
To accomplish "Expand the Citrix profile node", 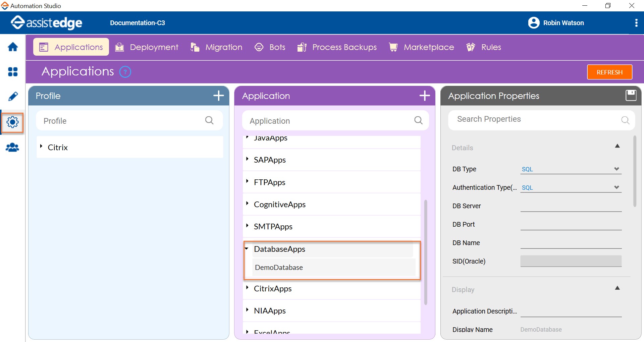I will [x=41, y=147].
